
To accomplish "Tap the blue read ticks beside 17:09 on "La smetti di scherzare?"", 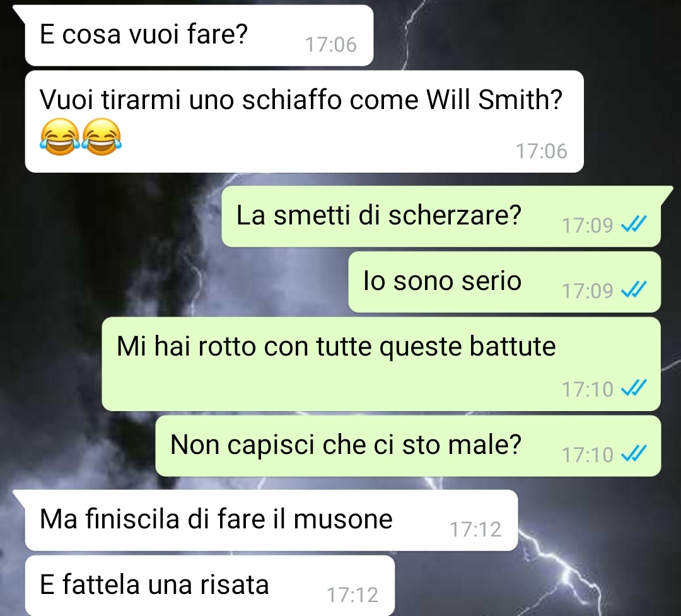I will pyautogui.click(x=634, y=224).
